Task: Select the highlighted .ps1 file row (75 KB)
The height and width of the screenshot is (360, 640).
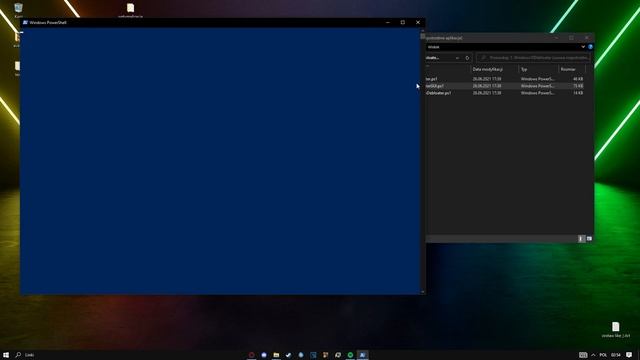Action: (x=506, y=86)
